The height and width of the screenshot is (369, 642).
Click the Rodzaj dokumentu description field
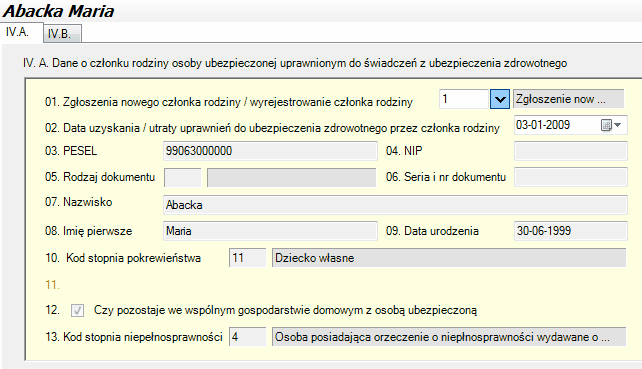[292, 177]
